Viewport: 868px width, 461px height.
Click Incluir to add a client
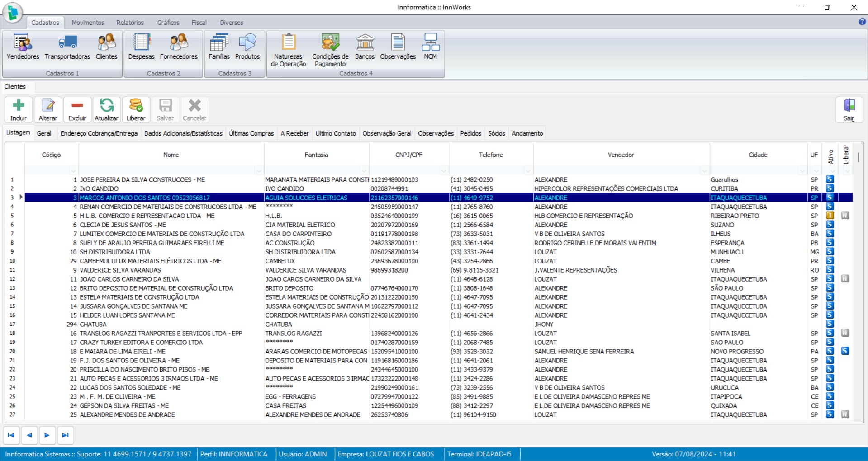[x=19, y=110]
